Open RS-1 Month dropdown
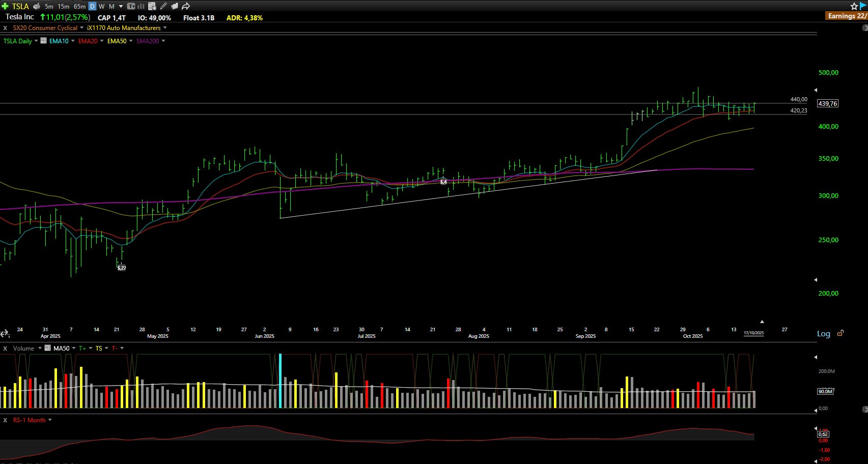 (50, 420)
